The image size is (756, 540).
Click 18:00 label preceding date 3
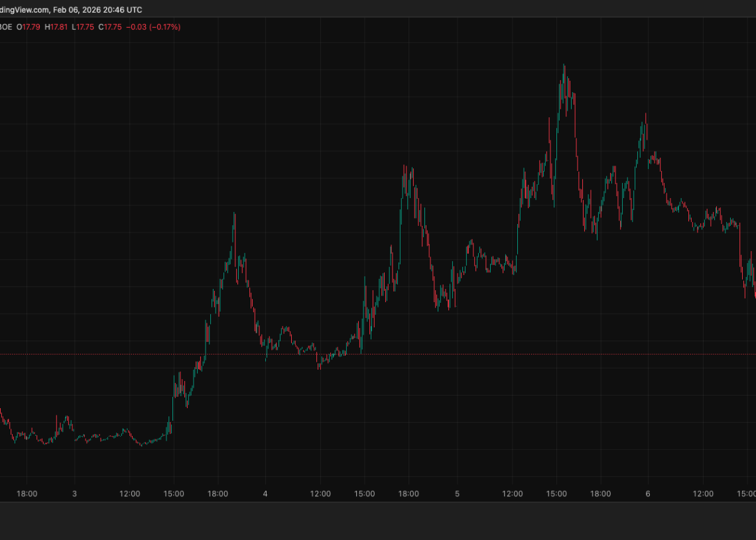27,494
